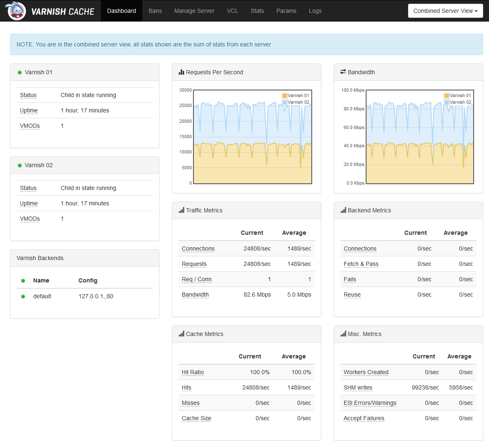Screen dimensions: 489x448
Task: Click the Bandwidth transfer arrows icon
Action: tap(343, 72)
